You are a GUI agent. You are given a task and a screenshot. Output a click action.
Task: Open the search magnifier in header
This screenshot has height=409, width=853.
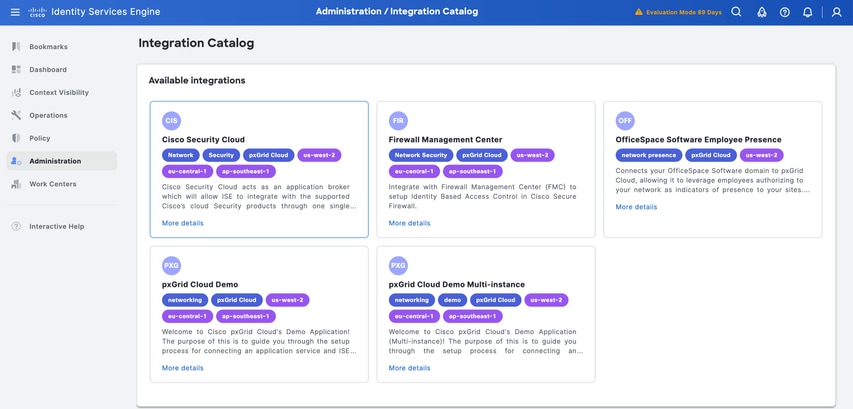[x=736, y=12]
